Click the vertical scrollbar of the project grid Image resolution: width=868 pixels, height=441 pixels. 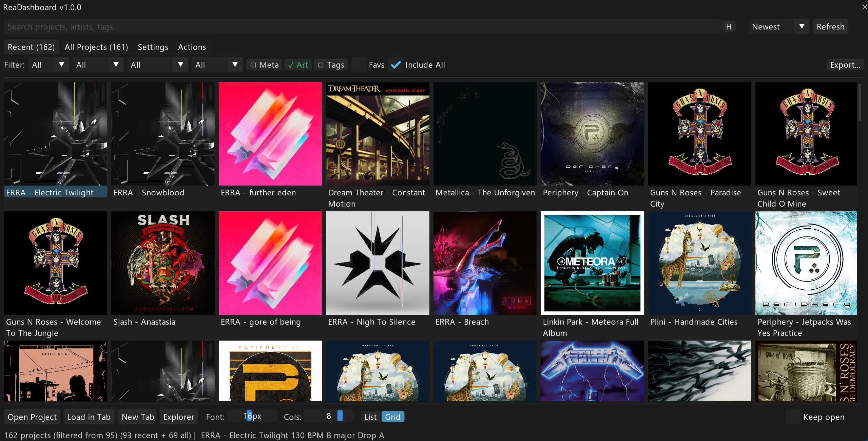859,102
